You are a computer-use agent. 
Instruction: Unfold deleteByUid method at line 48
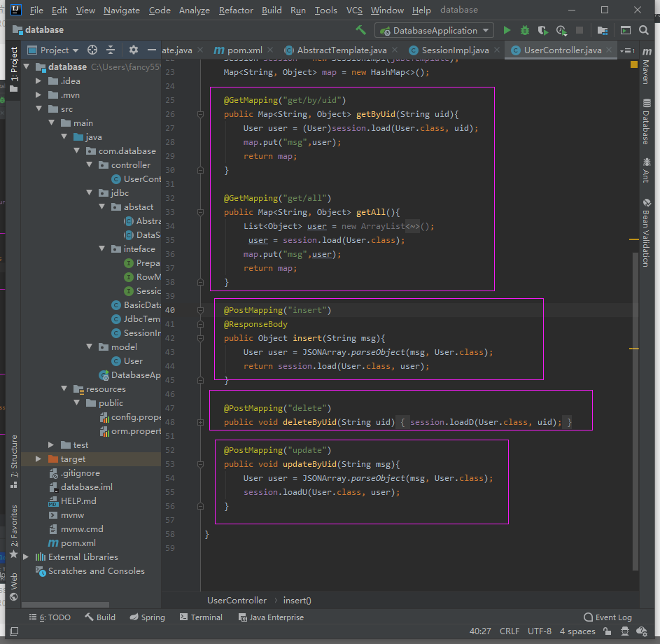tap(200, 422)
